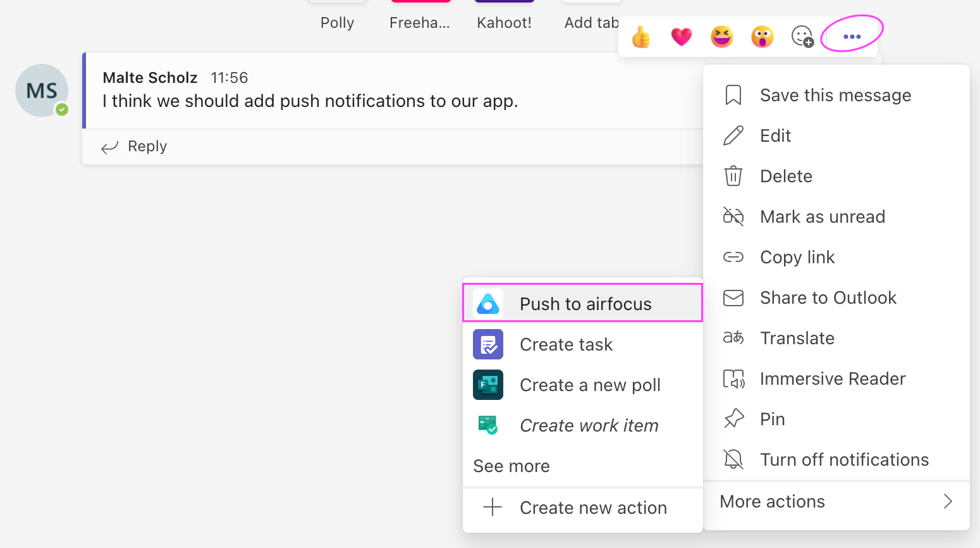Click the MS profile avatar
This screenshot has width=980, height=548.
pos(42,90)
